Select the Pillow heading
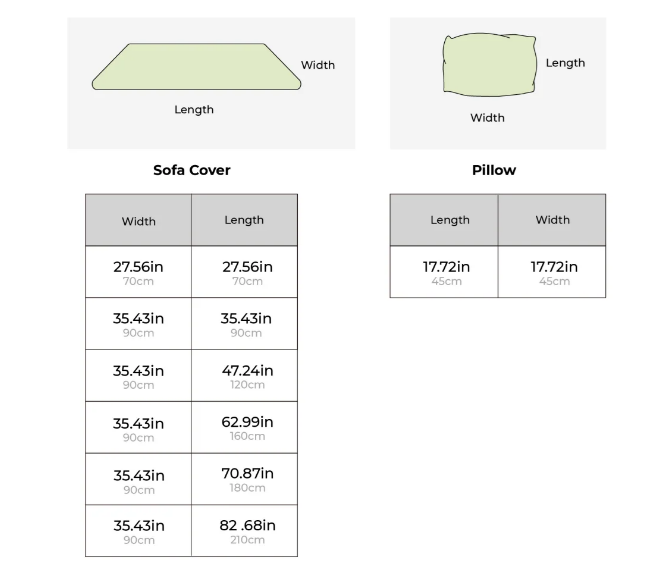 click(x=494, y=170)
